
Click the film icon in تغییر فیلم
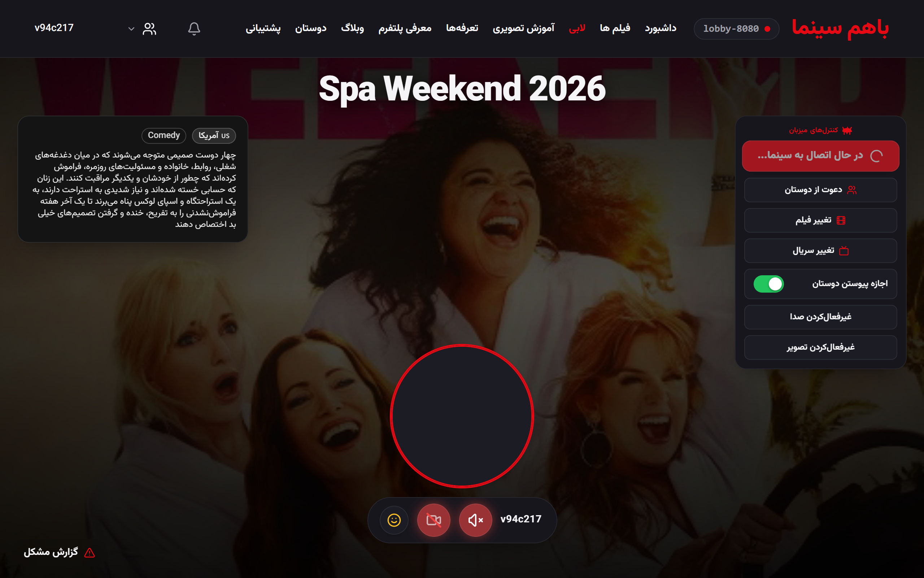click(841, 220)
